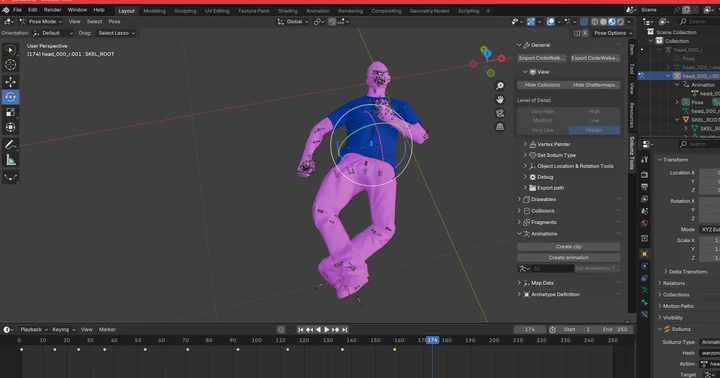Screen dimensions: 720x378
Task: Open the World properties tab icon
Action: pyautogui.click(x=645, y=223)
